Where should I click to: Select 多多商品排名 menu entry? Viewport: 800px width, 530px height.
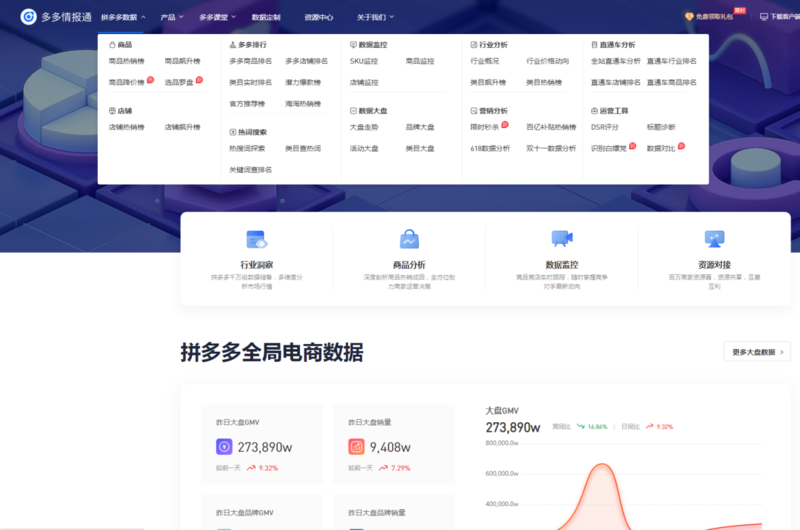(x=251, y=61)
